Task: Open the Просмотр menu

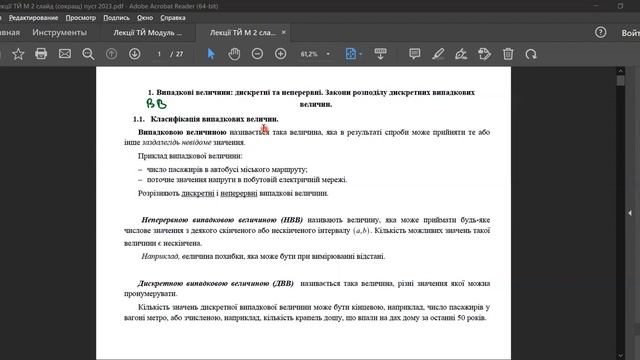Action: tap(81, 18)
